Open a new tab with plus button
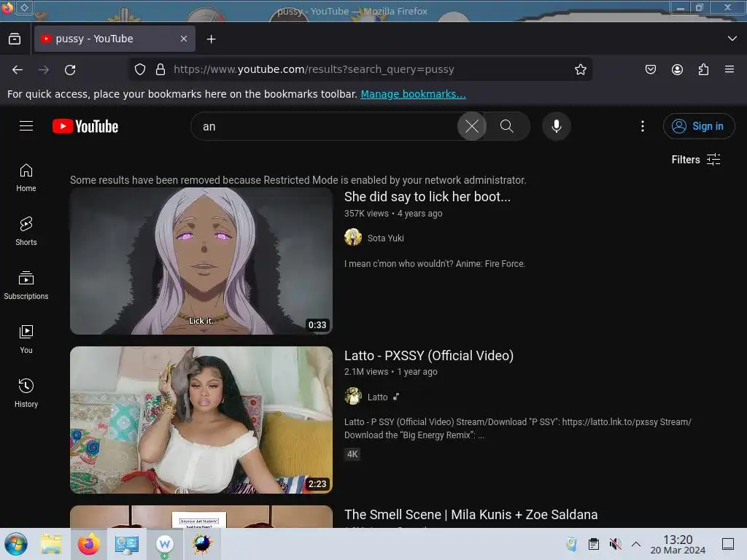The image size is (747, 560). tap(211, 39)
